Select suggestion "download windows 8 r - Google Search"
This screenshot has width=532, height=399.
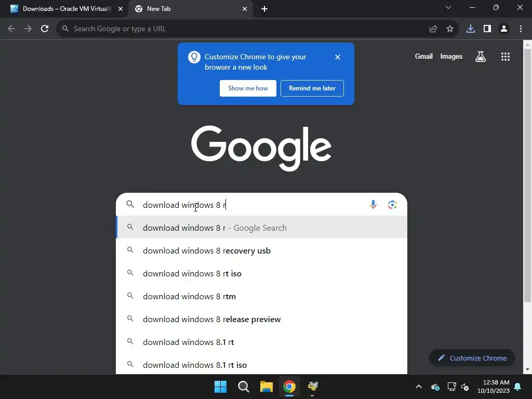(262, 228)
